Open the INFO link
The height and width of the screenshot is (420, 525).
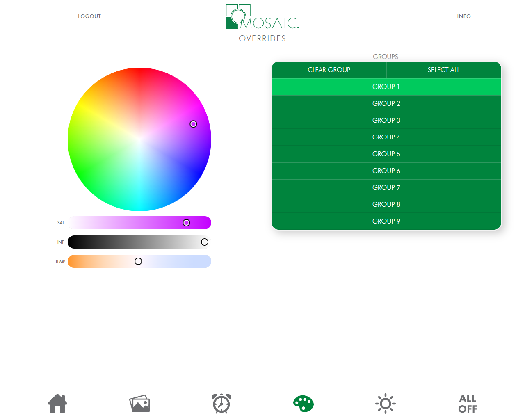coord(464,16)
